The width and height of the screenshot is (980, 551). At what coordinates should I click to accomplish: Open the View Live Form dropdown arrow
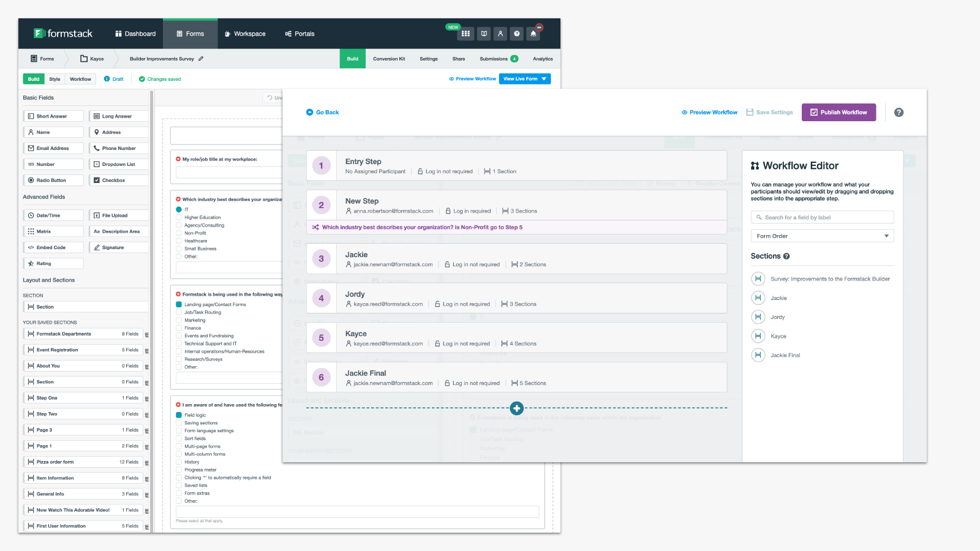544,79
